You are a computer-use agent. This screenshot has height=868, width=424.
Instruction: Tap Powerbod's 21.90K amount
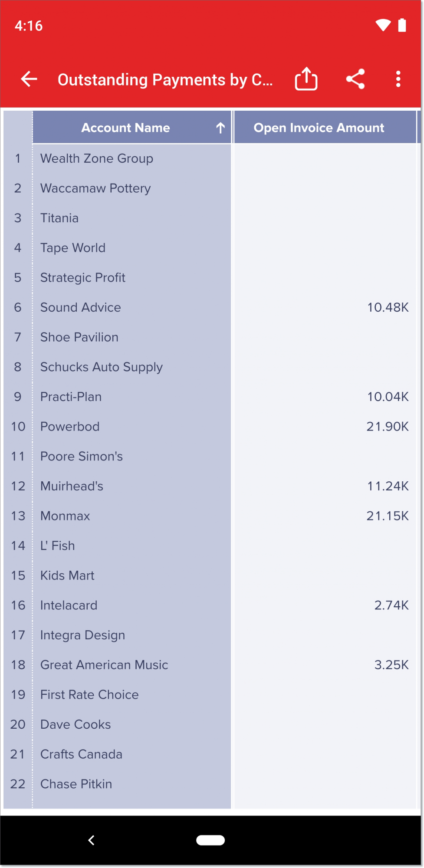387,427
